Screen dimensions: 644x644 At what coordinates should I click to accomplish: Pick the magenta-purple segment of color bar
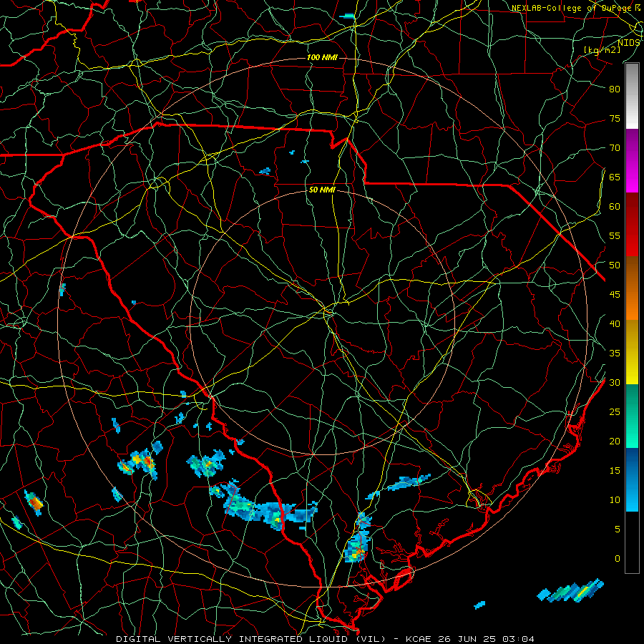click(x=632, y=161)
